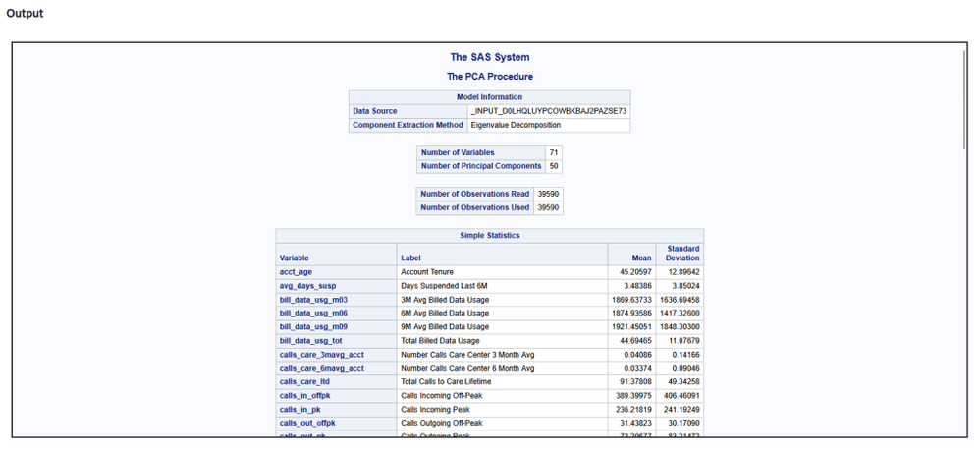Select the avg_days_susp variable
This screenshot has height=459, width=980.
click(307, 286)
